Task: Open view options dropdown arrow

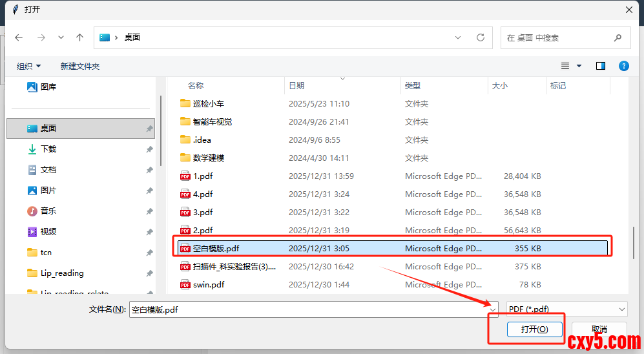Action: [579, 66]
